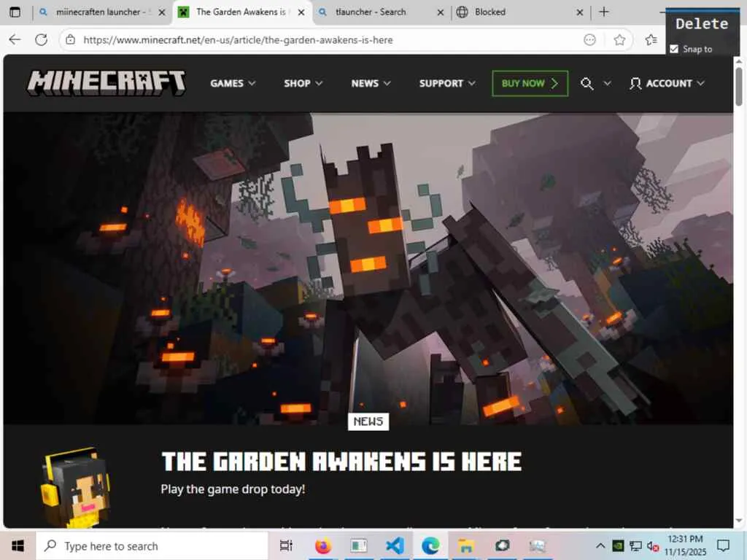This screenshot has height=560, width=747.
Task: Open the favorites list
Action: pos(651,40)
